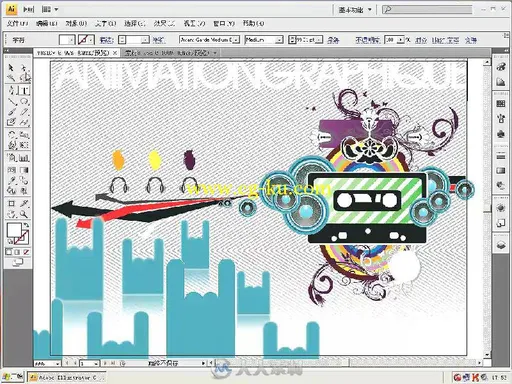Select the Free Transform tool

(24, 145)
